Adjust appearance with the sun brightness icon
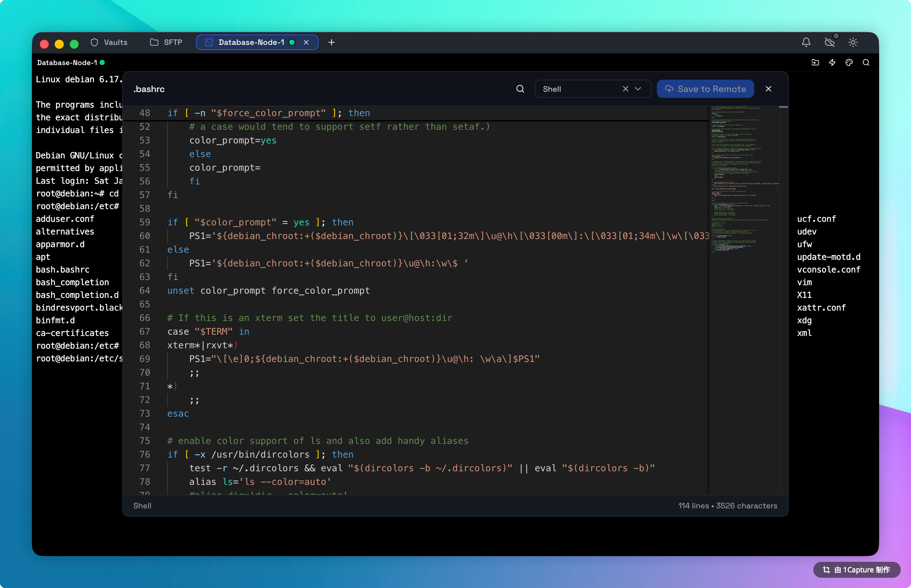The image size is (911, 588). 853,42
